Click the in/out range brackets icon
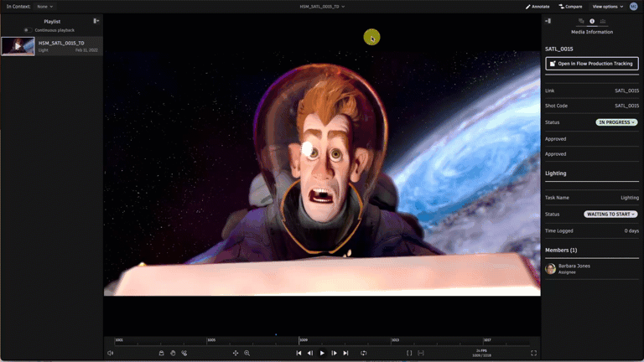 click(409, 353)
